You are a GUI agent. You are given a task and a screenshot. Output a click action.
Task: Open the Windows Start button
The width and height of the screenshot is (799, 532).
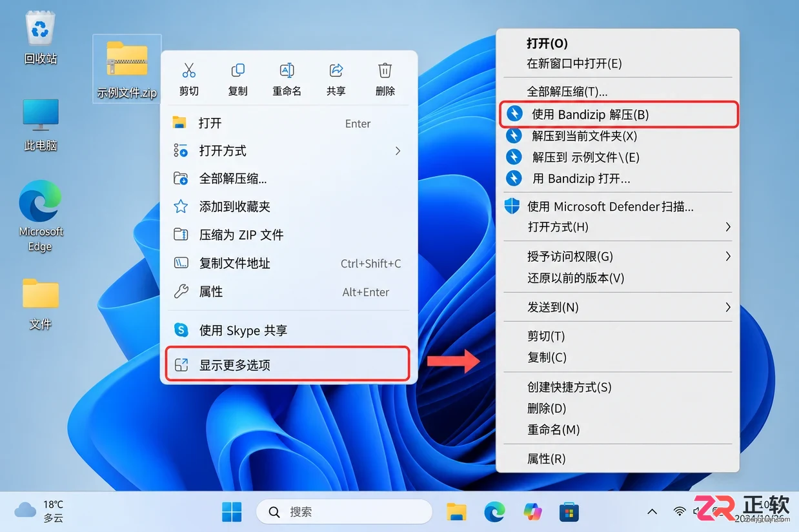[x=232, y=512]
